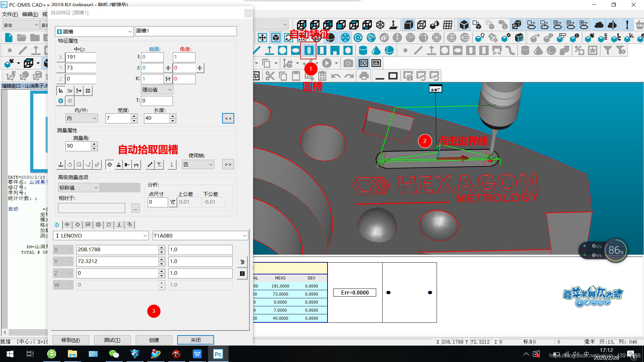Toggle the sample points dots icon
Screen dimensions: 644x362
(x=150, y=165)
